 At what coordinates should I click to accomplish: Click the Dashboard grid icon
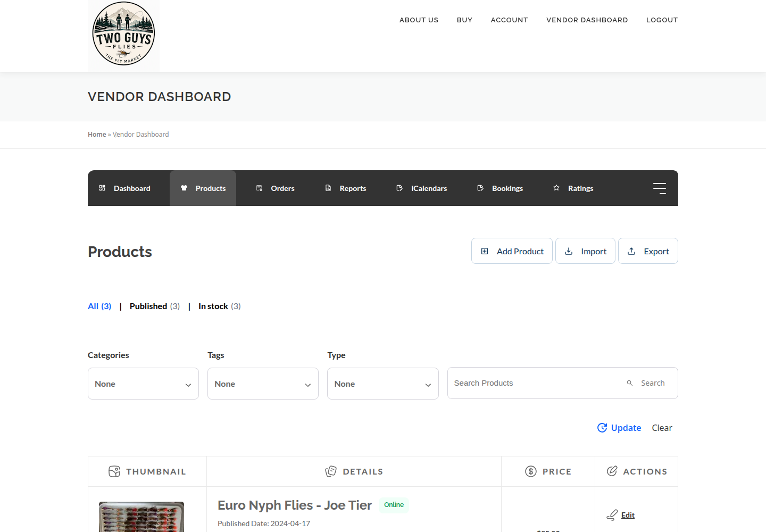pyautogui.click(x=102, y=188)
